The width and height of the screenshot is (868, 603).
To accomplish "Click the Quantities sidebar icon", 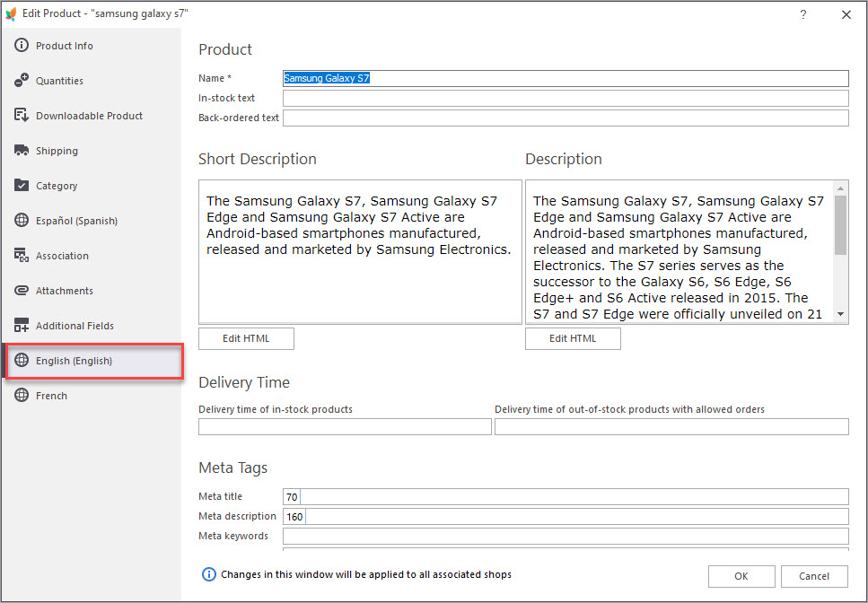I will click(x=21, y=80).
